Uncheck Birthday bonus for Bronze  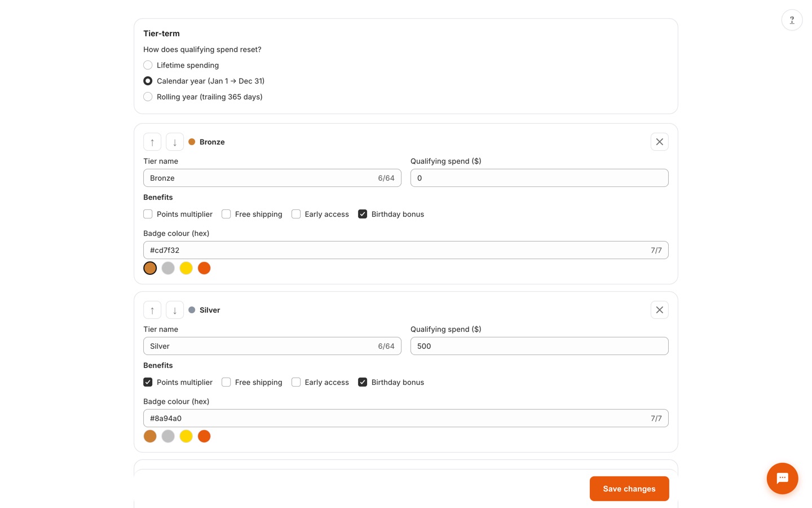click(363, 214)
